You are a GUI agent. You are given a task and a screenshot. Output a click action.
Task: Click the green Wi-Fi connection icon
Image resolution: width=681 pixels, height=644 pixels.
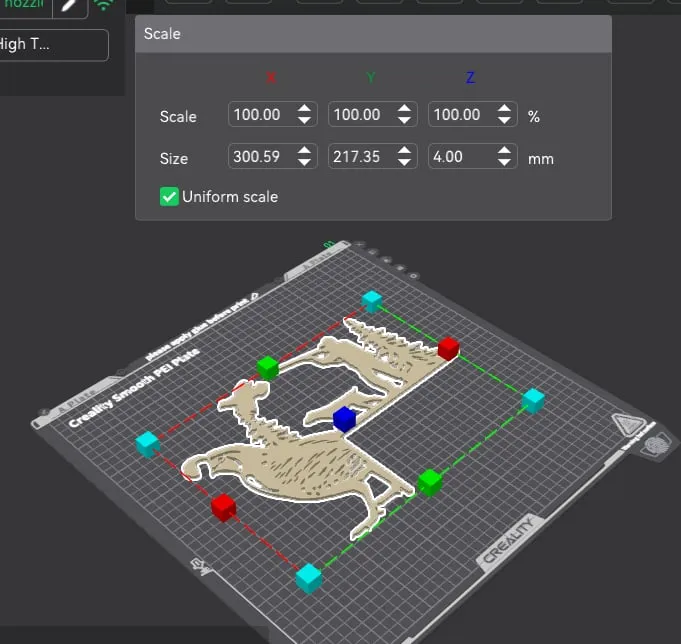104,4
